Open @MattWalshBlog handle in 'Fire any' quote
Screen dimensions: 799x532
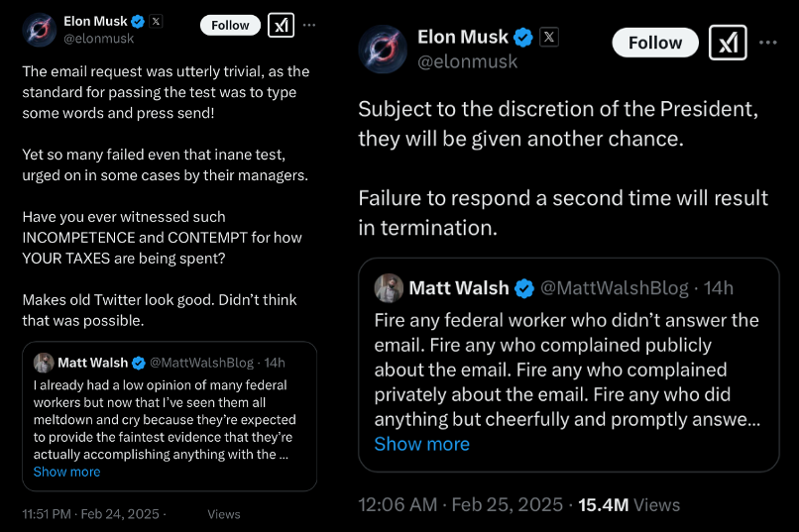(x=614, y=288)
